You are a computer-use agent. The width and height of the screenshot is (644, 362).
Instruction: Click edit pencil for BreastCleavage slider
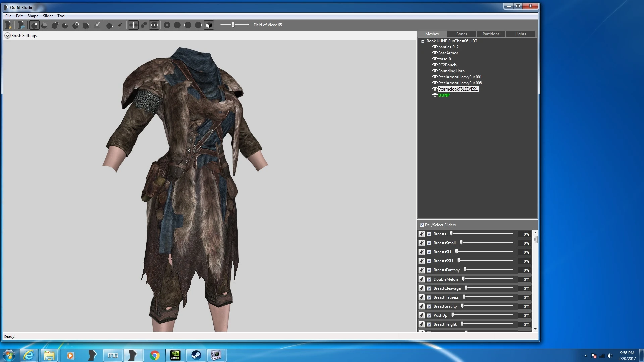click(x=422, y=288)
